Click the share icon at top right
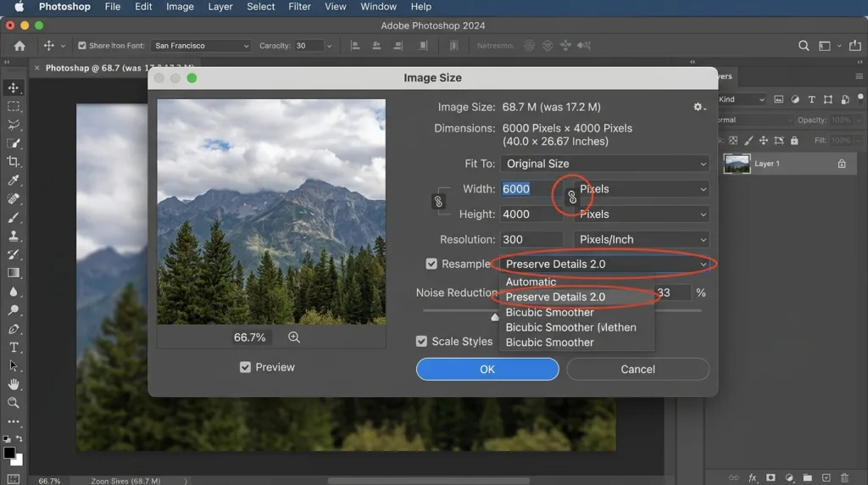Viewport: 868px width, 485px height. point(855,46)
